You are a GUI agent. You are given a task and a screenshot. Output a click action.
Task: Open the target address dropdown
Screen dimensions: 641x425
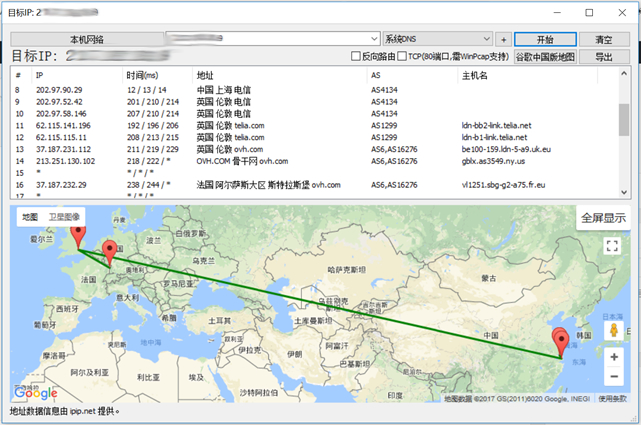[374, 39]
